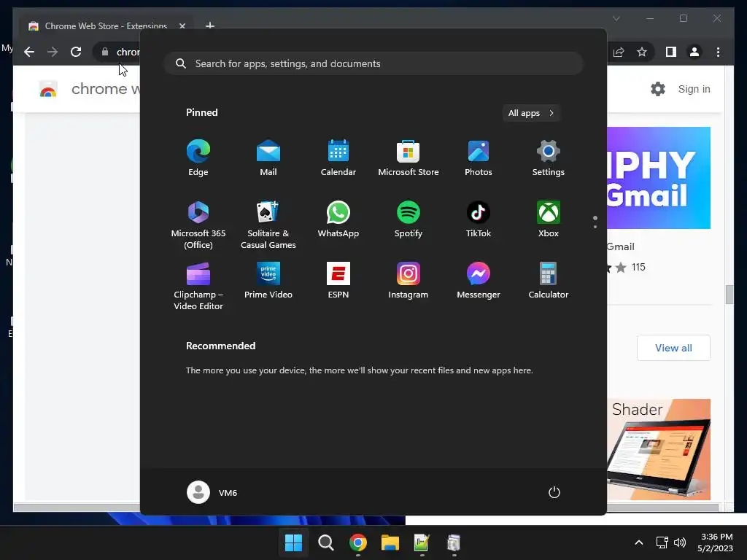Launch WhatsApp from pinned apps
Viewport: 747px width, 560px height.
(338, 219)
